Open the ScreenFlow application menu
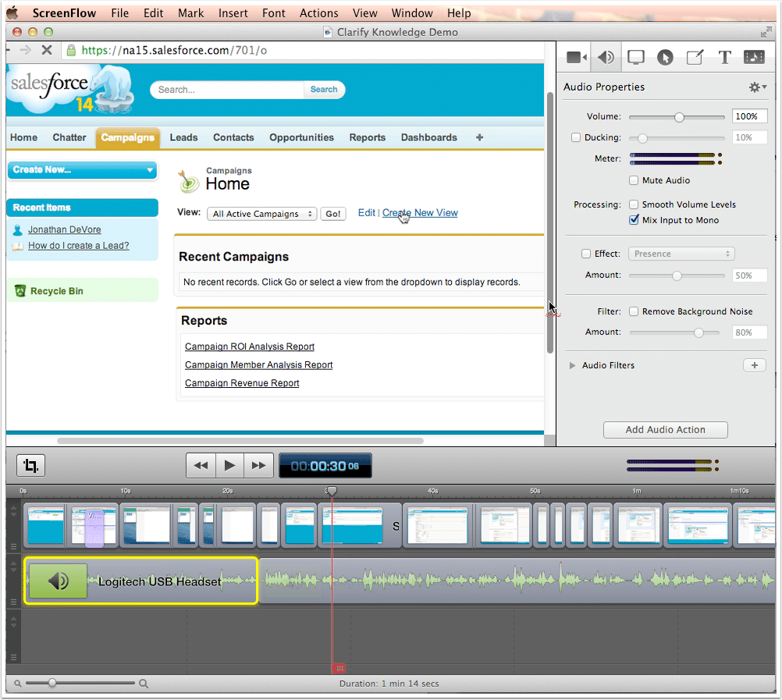Screen dimensions: 782x700 click(64, 13)
